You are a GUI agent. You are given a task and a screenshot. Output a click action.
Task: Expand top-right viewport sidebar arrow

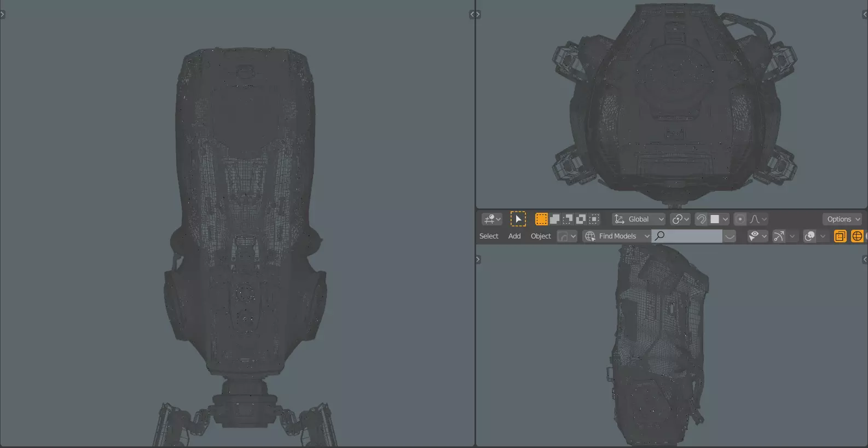[865, 14]
